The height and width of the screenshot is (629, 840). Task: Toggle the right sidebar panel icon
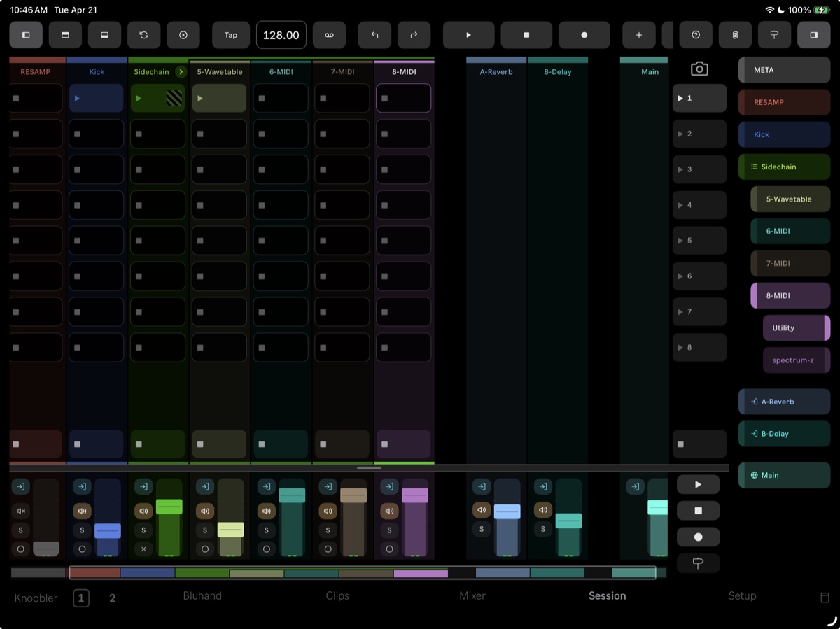coord(813,35)
